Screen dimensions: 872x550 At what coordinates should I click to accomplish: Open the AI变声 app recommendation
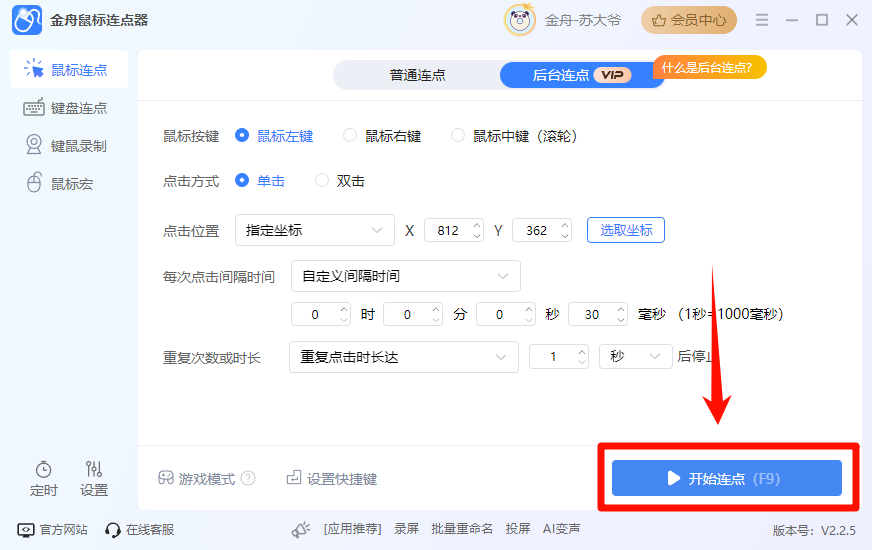click(x=561, y=529)
